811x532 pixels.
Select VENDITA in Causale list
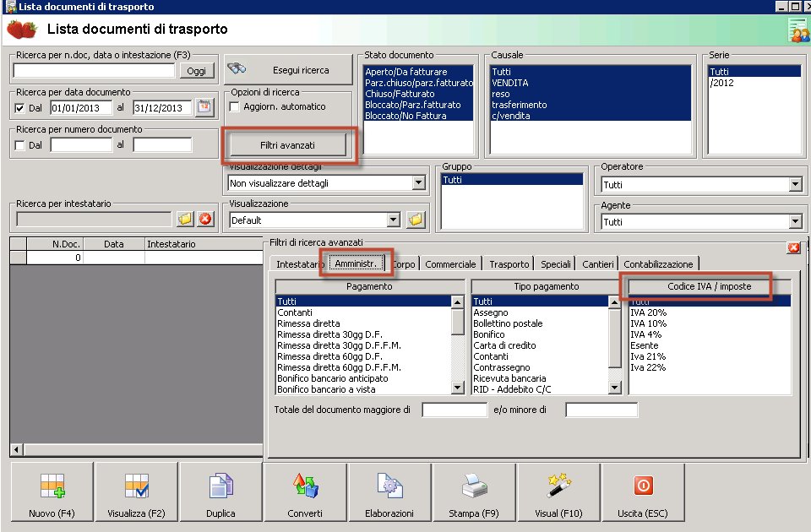[591, 83]
